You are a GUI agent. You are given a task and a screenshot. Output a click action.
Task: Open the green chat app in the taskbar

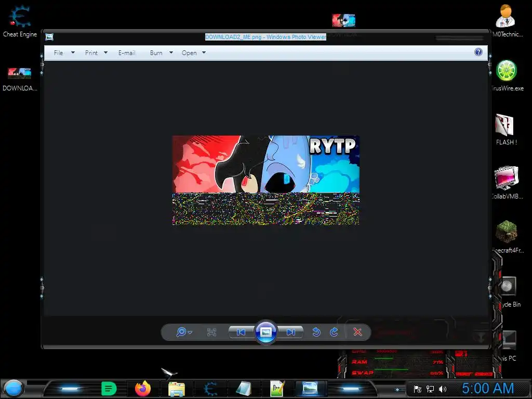109,389
